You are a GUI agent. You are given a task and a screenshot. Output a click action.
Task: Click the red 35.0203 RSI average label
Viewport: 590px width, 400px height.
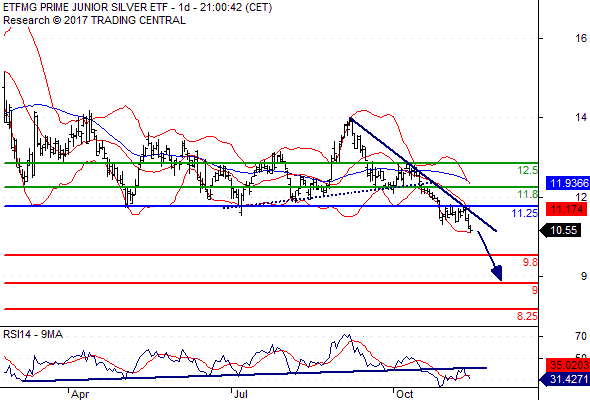point(568,365)
